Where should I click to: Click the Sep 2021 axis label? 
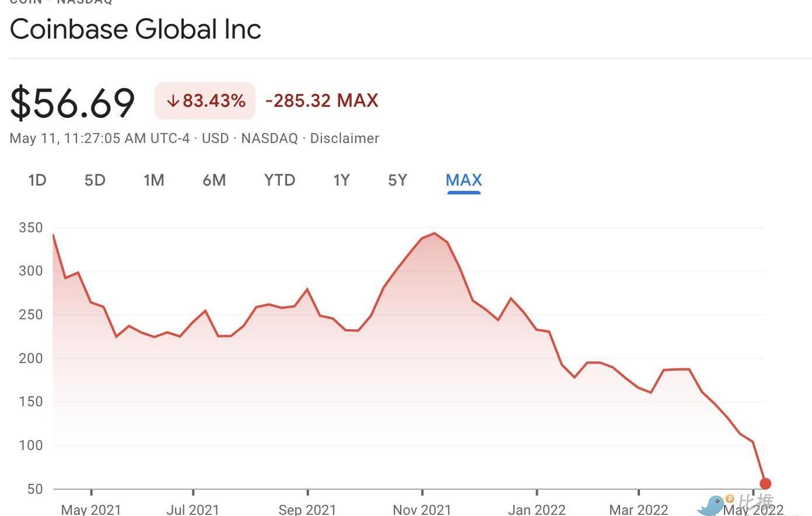tap(307, 510)
